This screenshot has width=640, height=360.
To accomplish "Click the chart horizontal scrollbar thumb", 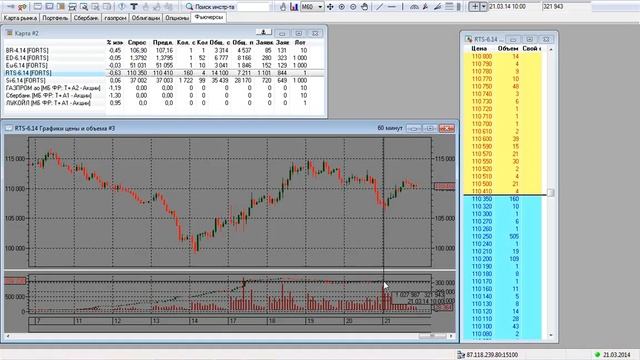I will [x=432, y=336].
